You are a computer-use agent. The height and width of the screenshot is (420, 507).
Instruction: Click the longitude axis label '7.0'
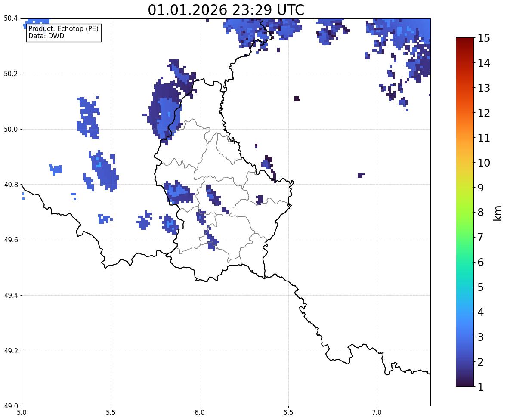(x=377, y=413)
